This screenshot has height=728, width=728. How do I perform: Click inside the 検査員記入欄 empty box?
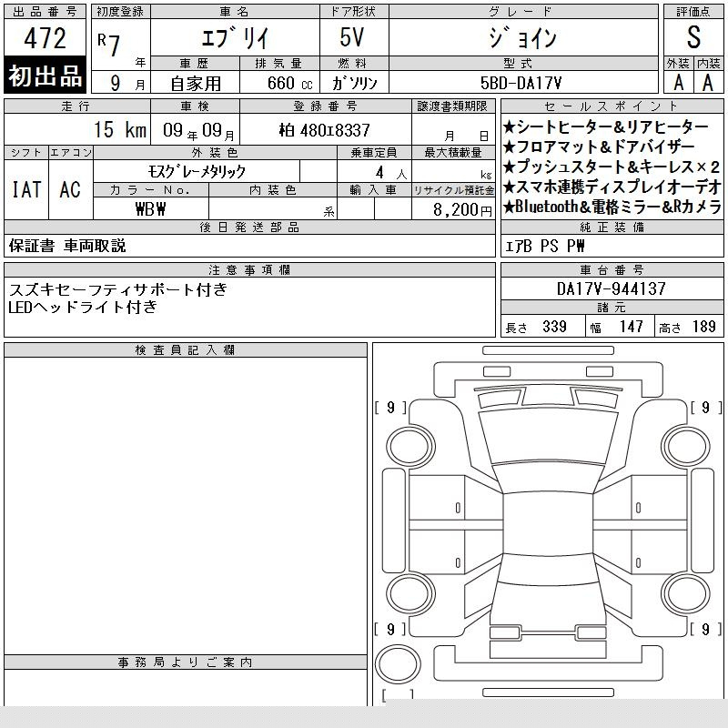(186, 500)
